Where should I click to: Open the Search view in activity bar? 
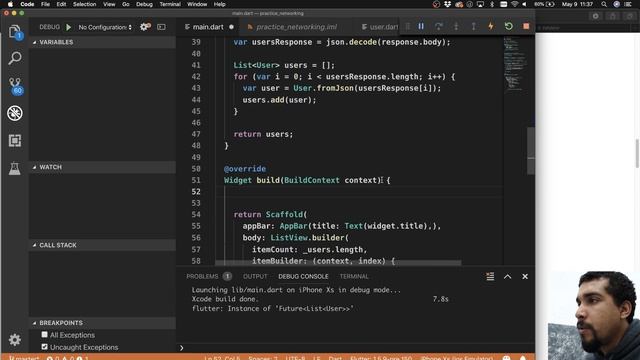(15, 58)
